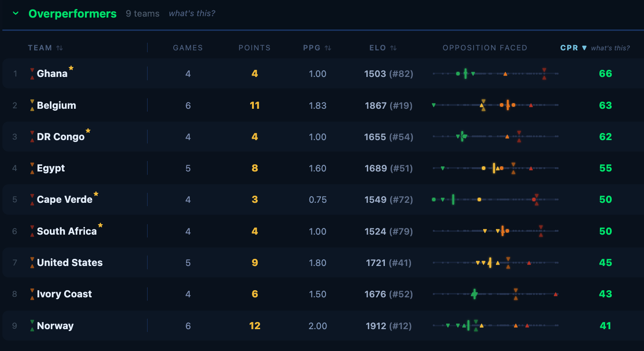Click Belgium's opposition faced strip chart

point(495,105)
